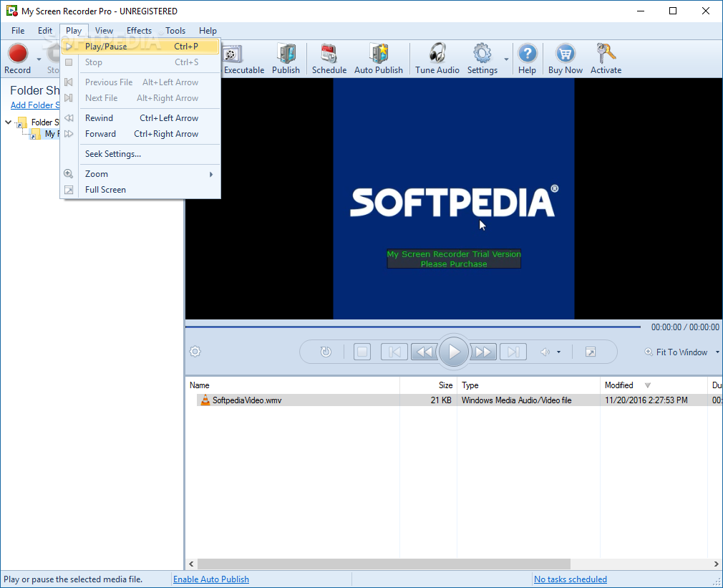Click the repeat loop playback button
This screenshot has height=588, width=723.
pos(326,352)
